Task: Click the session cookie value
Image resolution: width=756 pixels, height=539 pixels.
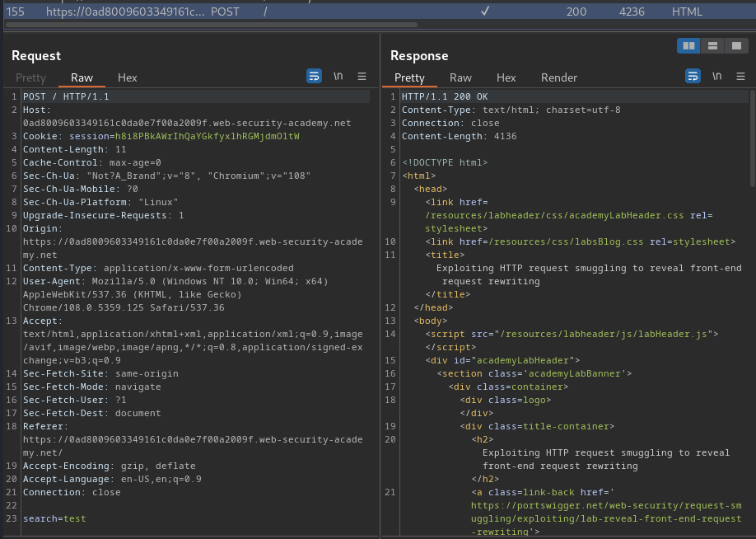Action: click(x=208, y=136)
